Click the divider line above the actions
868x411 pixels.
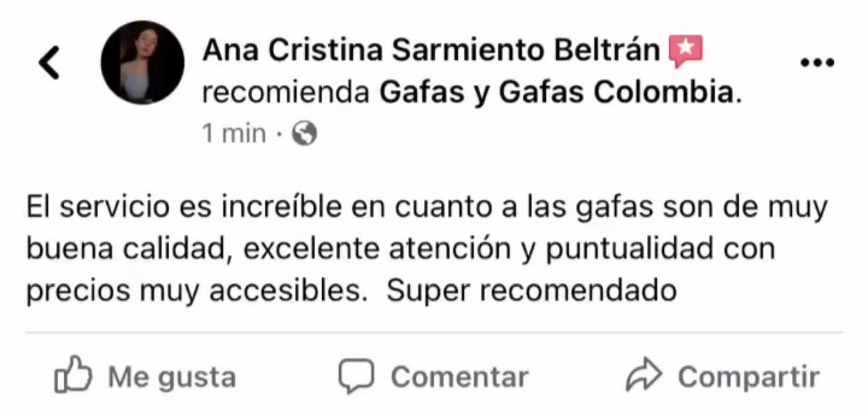tap(434, 333)
